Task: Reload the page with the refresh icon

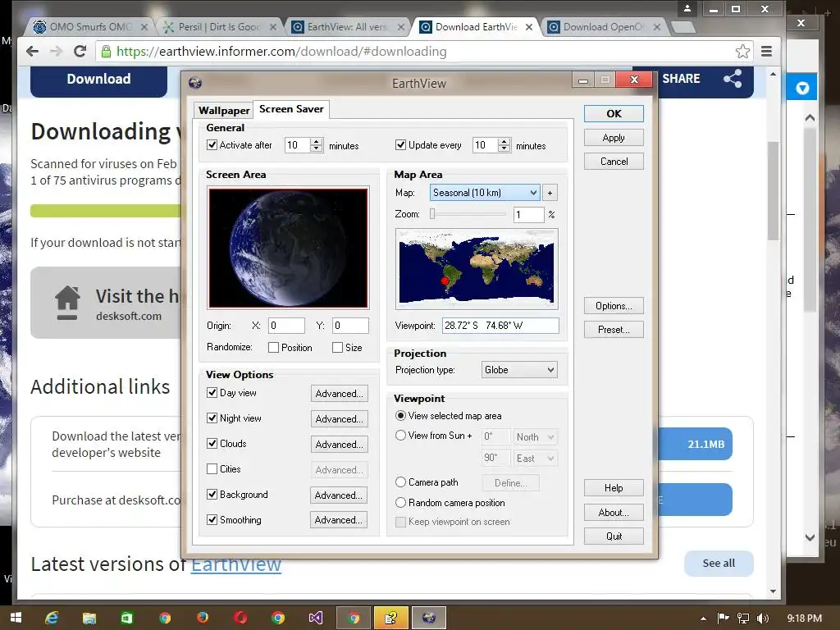Action: coord(80,52)
